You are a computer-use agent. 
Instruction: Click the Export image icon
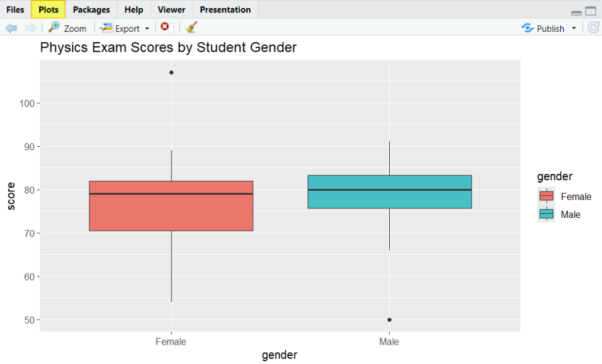coord(108,27)
